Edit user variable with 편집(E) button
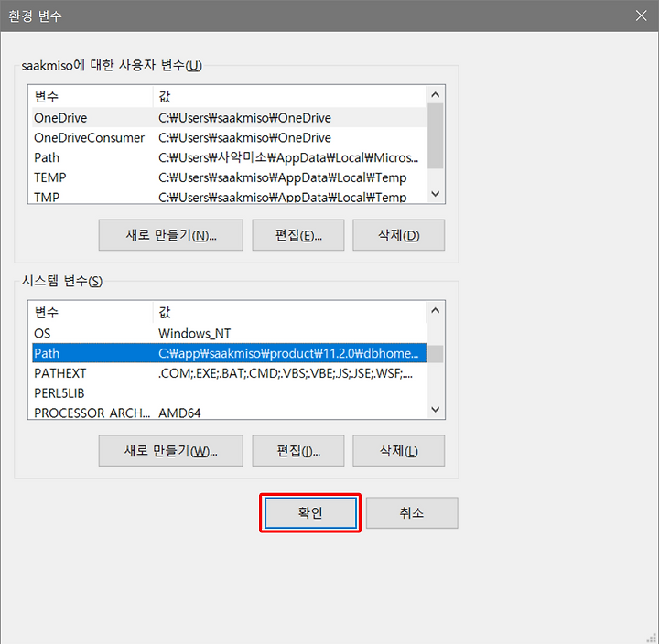Image resolution: width=659 pixels, height=644 pixels. [298, 235]
